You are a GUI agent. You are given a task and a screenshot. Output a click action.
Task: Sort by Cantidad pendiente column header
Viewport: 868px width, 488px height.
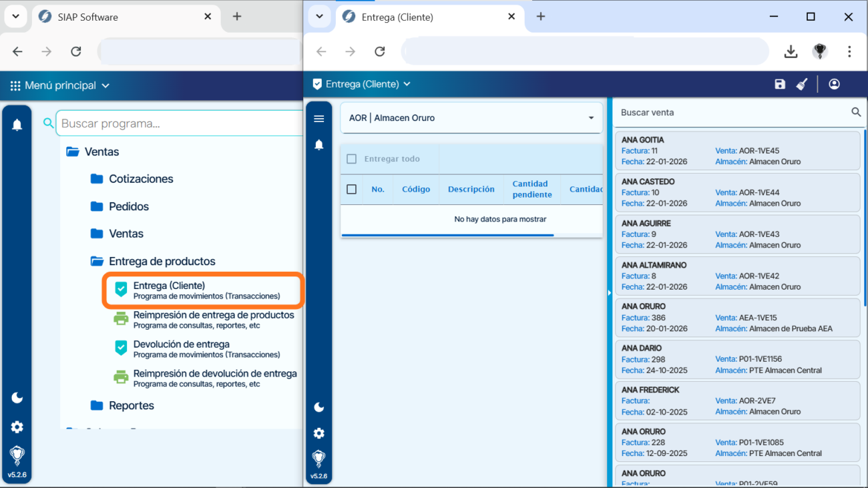coord(531,189)
